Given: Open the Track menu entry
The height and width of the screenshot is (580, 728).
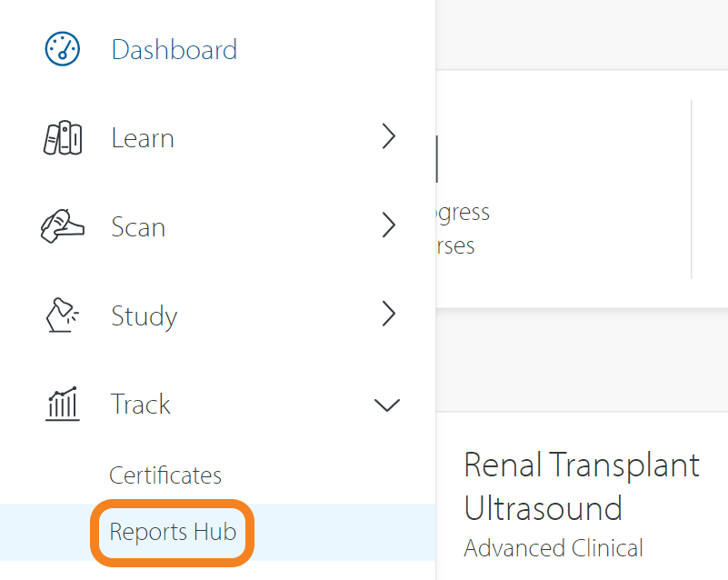Looking at the screenshot, I should (x=140, y=405).
